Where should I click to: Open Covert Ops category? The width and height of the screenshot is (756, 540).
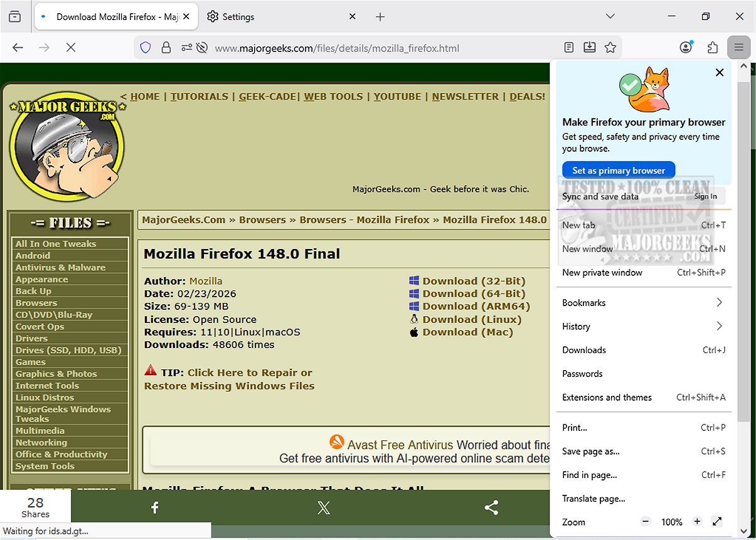click(40, 327)
